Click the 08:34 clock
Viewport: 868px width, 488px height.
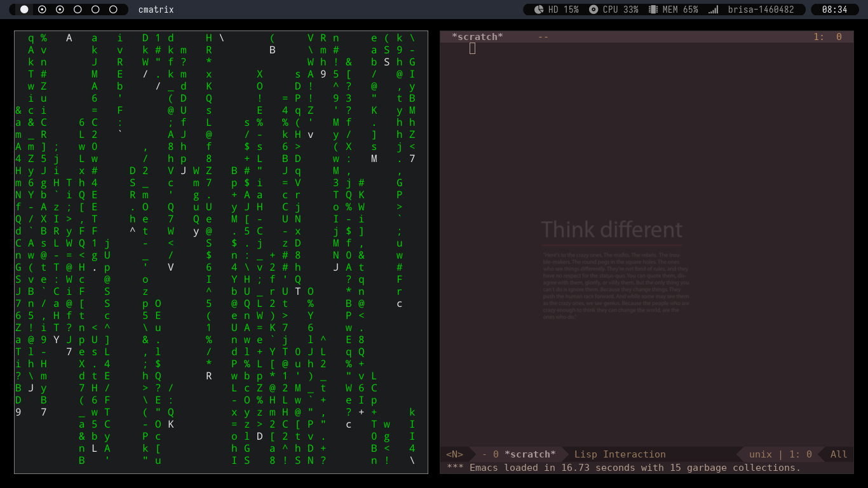coord(834,10)
